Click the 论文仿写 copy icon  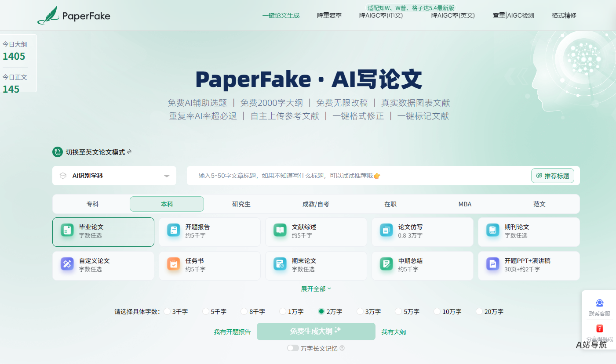click(386, 230)
